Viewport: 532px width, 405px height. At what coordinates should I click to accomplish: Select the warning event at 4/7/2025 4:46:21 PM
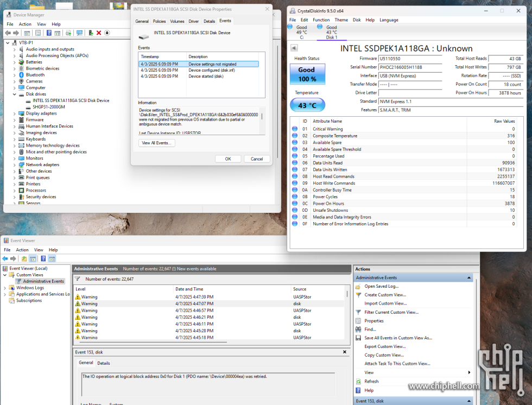click(210, 318)
